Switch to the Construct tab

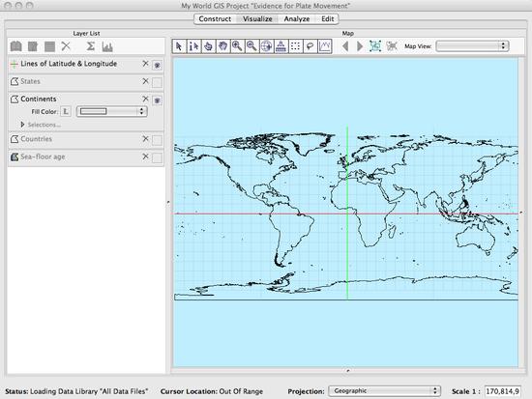pos(215,19)
